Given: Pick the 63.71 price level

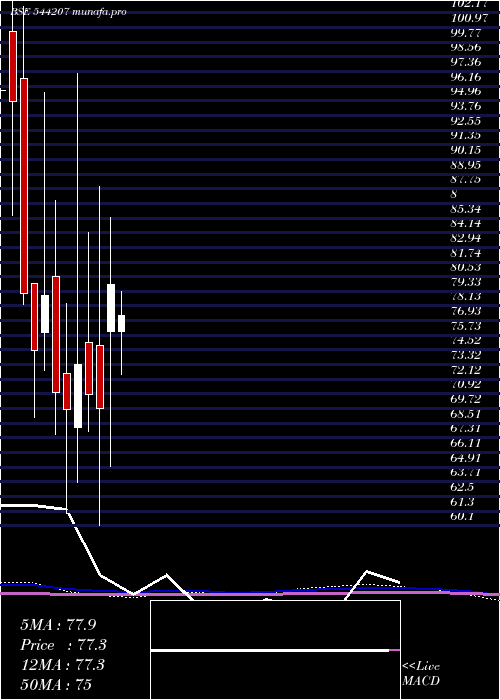Looking at the screenshot, I should (x=466, y=472).
